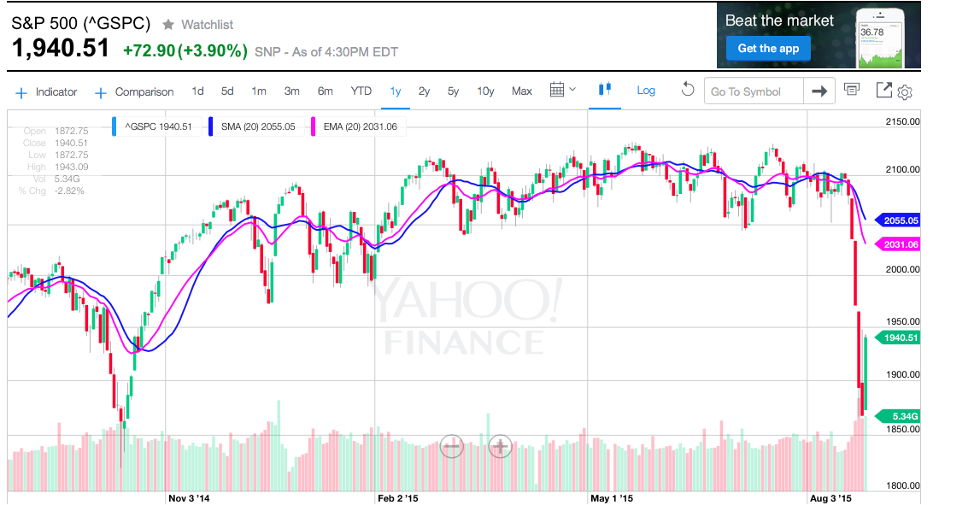Open chart settings gear icon
Screen dimensions: 980x505
pos(906,92)
